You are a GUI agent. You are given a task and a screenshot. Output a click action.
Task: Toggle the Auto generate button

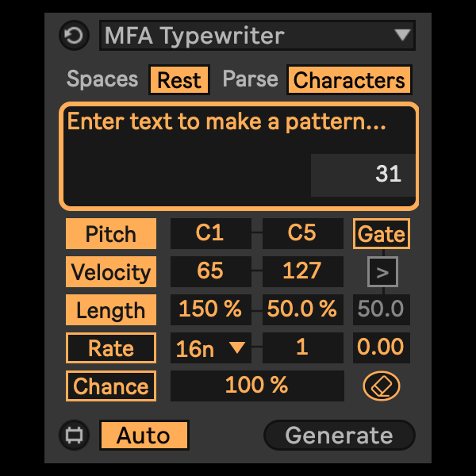click(144, 436)
